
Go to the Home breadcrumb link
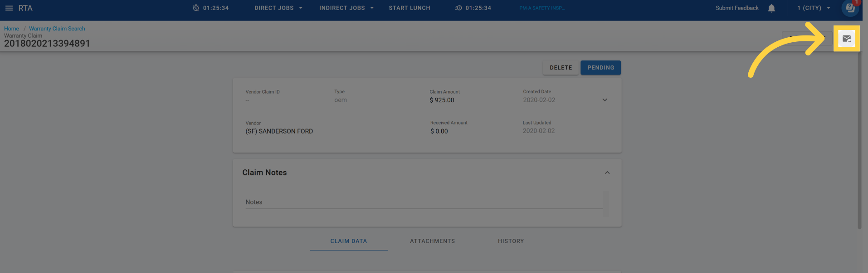[x=11, y=29]
